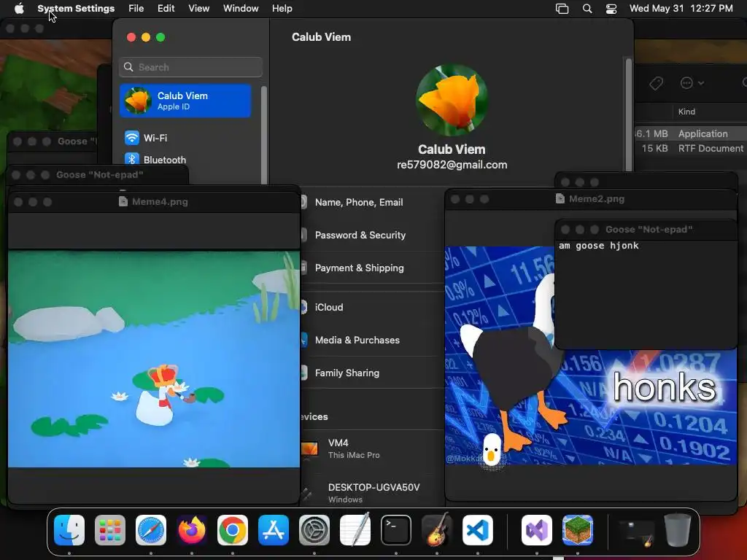Click the goose on pond image

pyautogui.click(x=154, y=359)
